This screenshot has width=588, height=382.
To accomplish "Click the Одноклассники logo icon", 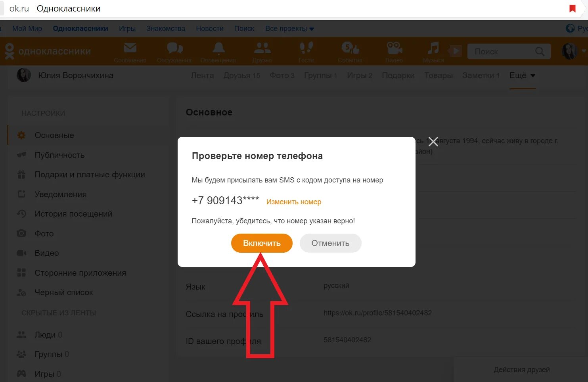I will click(x=9, y=51).
